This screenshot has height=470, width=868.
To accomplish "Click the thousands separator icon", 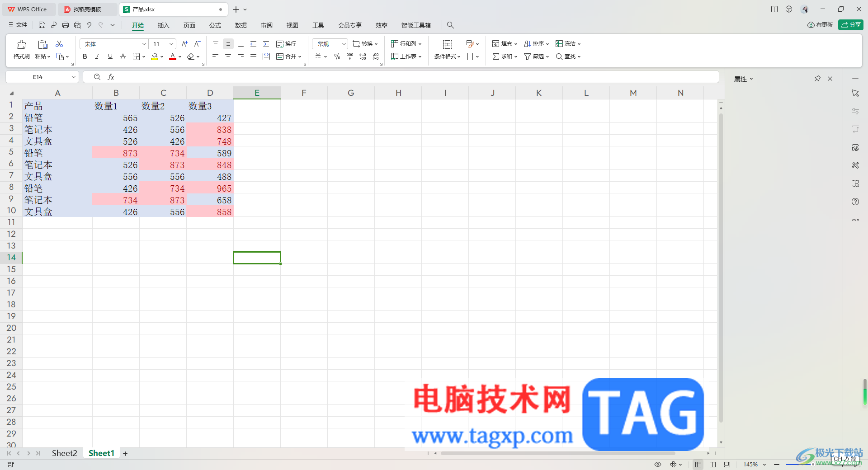I will [x=350, y=56].
